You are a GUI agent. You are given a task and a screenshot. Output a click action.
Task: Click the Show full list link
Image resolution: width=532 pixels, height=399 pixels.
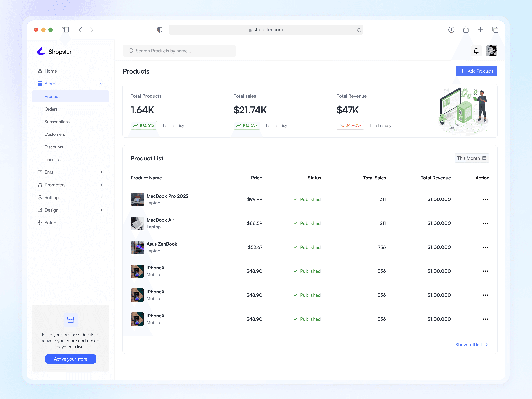pos(471,345)
